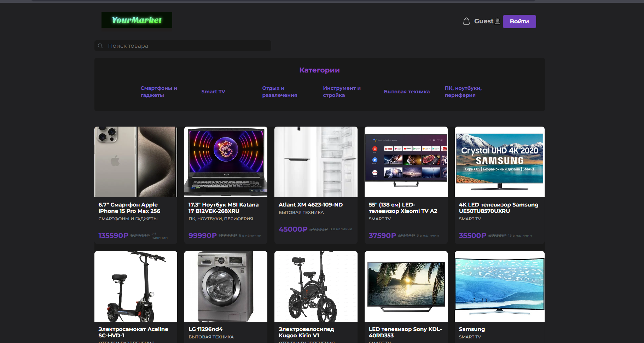The height and width of the screenshot is (343, 644).
Task: Open the ПК, ноутбуки, периферия category
Action: click(463, 92)
